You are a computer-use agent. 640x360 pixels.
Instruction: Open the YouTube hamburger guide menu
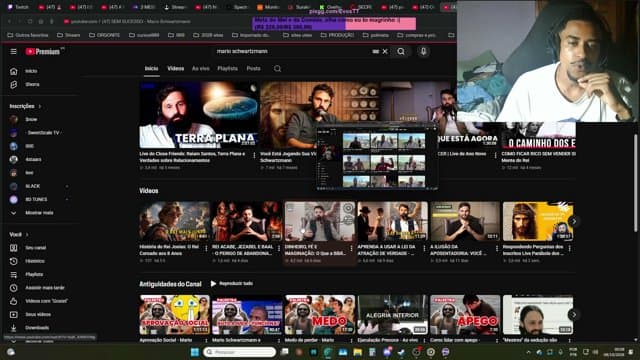pyautogui.click(x=13, y=51)
